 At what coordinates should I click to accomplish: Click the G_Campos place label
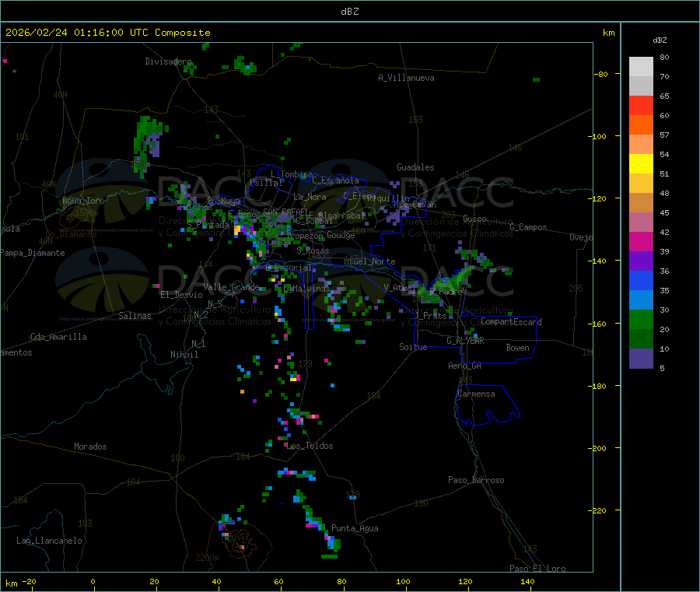coord(529,227)
